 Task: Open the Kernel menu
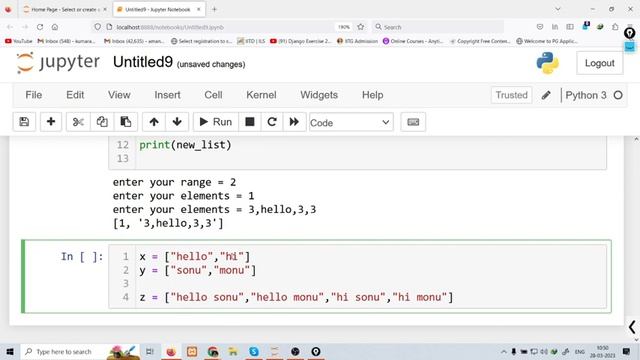(x=261, y=95)
